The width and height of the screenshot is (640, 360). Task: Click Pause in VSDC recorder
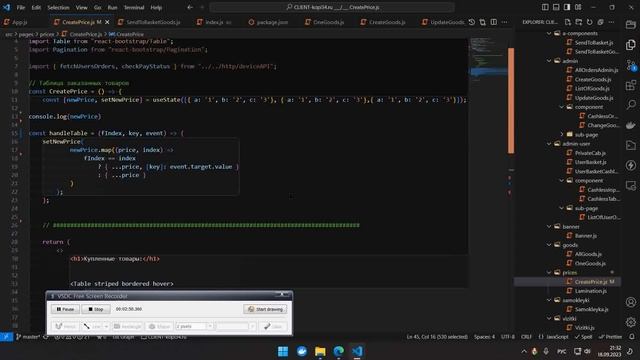coord(65,309)
